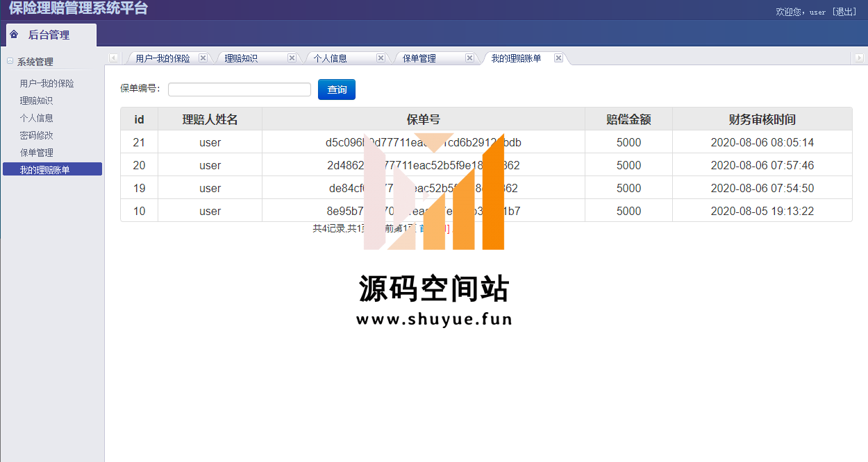868x462 pixels.
Task: Click the policy number starting with d5c096
Action: click(424, 142)
